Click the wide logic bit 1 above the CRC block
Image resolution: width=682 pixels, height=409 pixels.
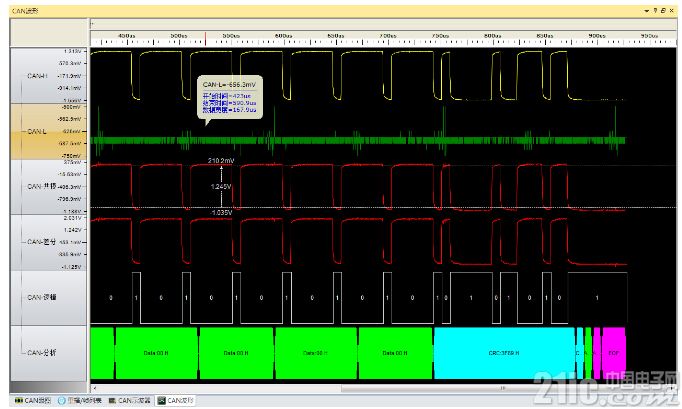tap(471, 298)
